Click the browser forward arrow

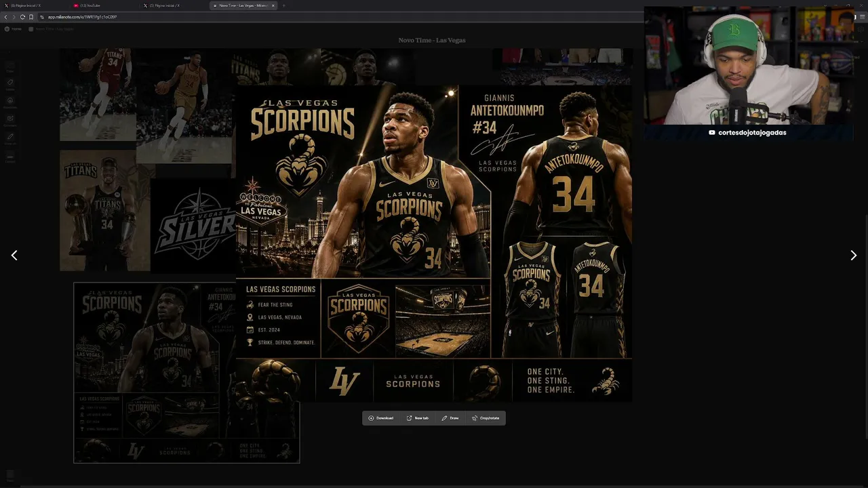14,17
